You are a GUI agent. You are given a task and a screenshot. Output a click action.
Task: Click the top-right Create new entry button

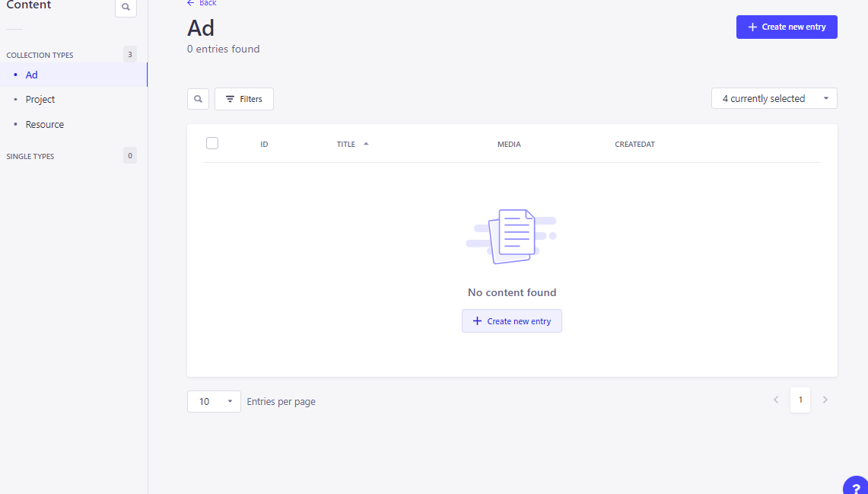(x=787, y=27)
